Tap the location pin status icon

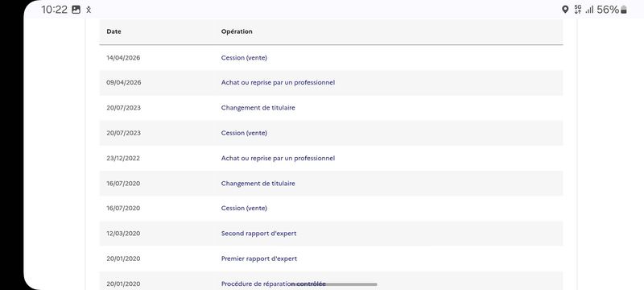(x=565, y=10)
